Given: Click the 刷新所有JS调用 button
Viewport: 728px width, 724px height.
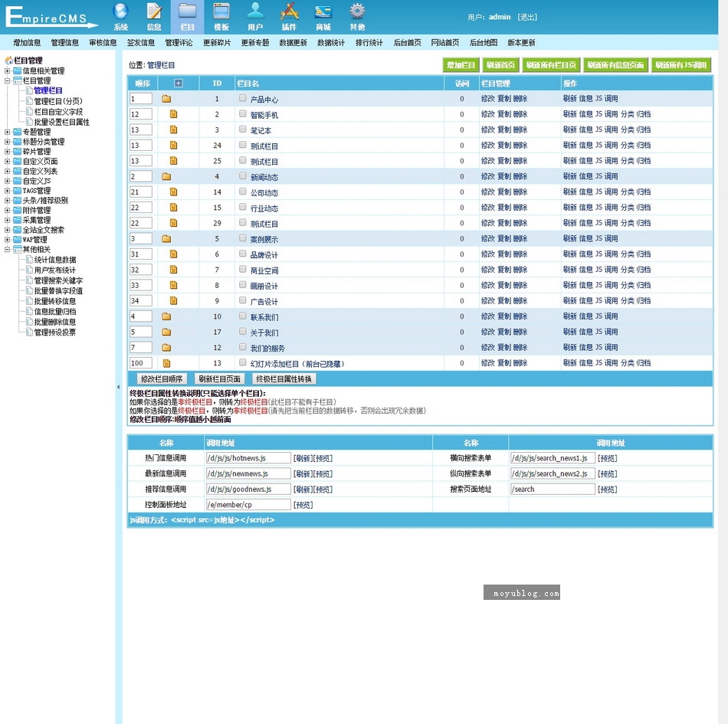Looking at the screenshot, I should pos(681,65).
